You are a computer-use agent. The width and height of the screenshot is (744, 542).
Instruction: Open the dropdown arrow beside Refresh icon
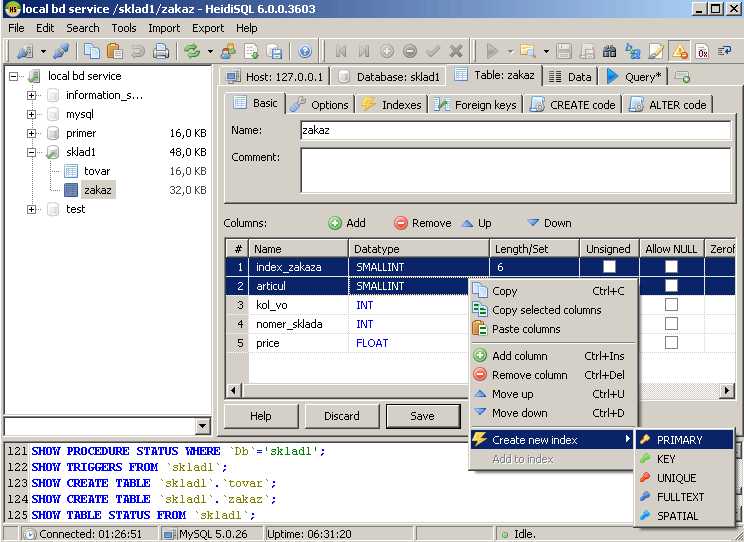click(210, 51)
